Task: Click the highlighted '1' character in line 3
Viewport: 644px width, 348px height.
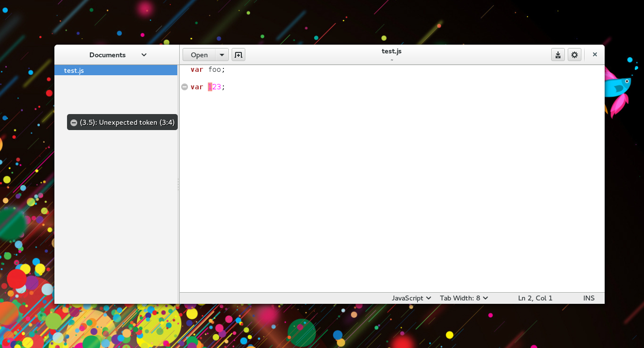Action: click(x=210, y=86)
